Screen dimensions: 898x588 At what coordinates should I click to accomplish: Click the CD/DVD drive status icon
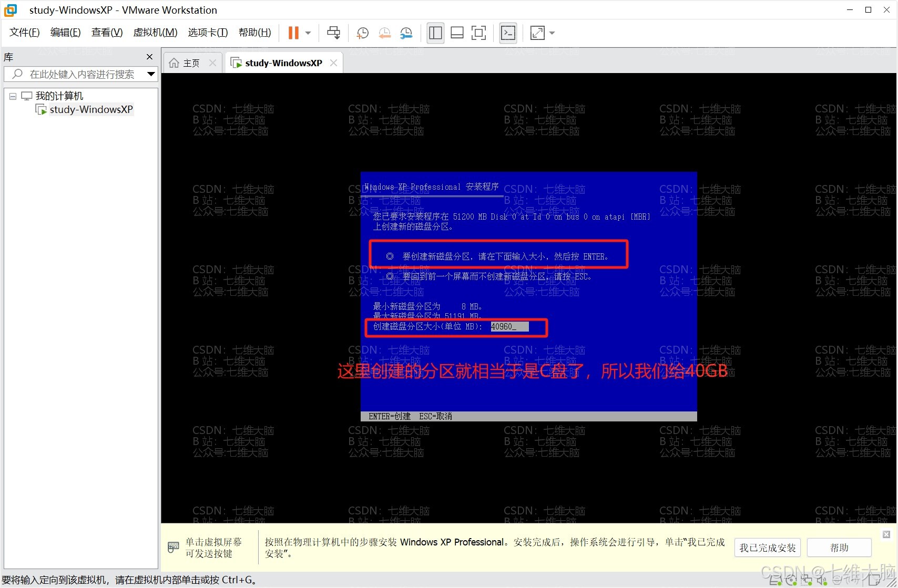pos(791,581)
